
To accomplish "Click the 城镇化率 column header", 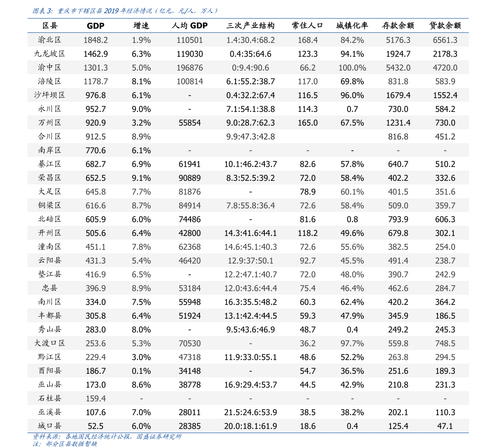I will 352,26.
